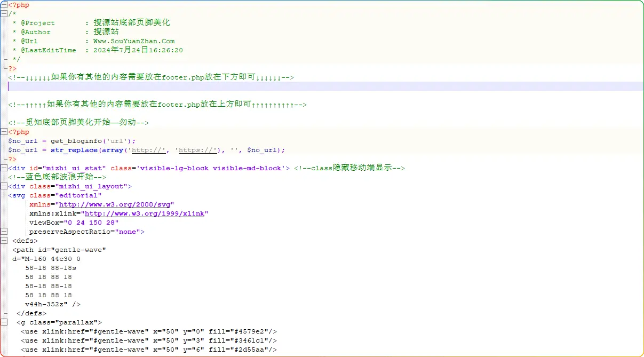The height and width of the screenshot is (357, 644).
Task: Collapse the <?php block above $no_url lines
Action: point(4,132)
